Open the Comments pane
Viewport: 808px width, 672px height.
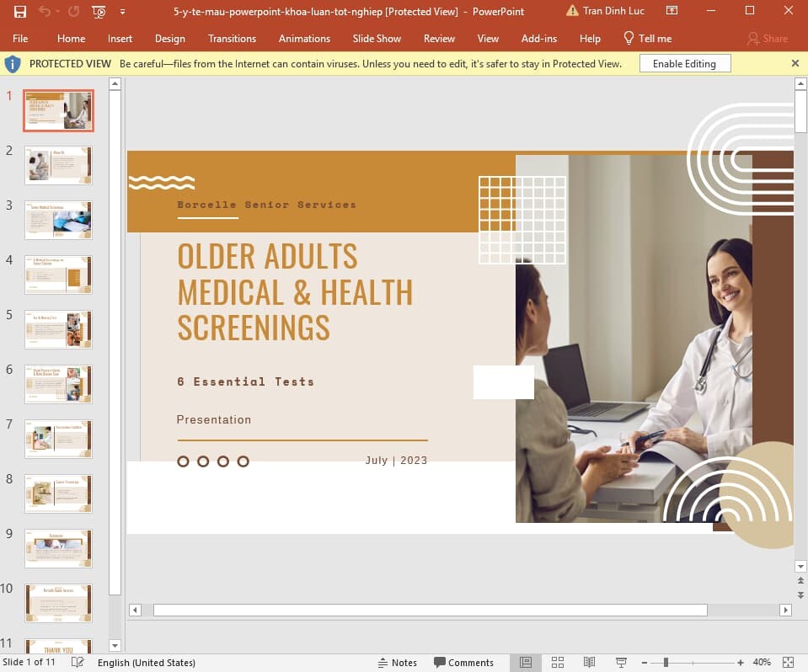pyautogui.click(x=464, y=662)
